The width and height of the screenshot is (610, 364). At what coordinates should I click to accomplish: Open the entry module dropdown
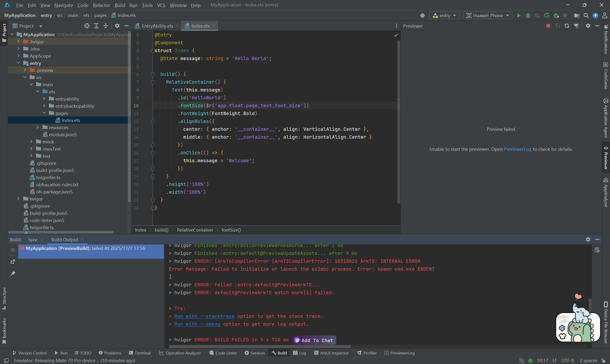[444, 15]
